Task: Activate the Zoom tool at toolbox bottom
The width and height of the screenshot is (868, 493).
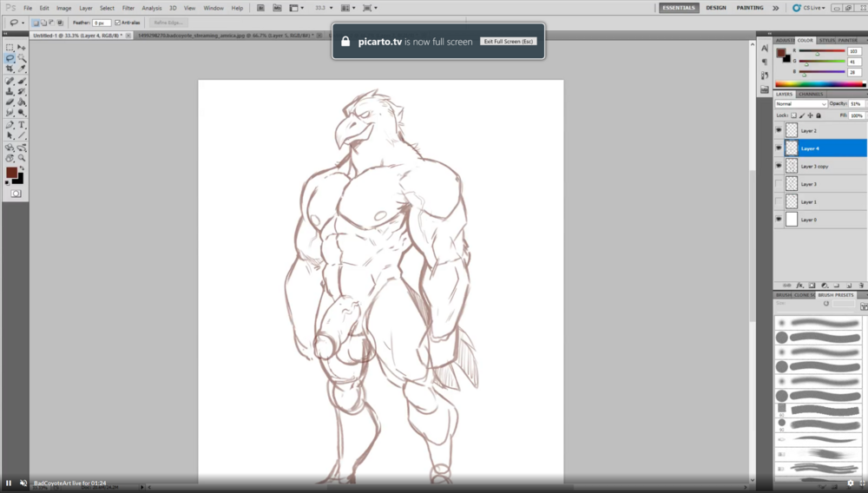Action: (x=22, y=158)
